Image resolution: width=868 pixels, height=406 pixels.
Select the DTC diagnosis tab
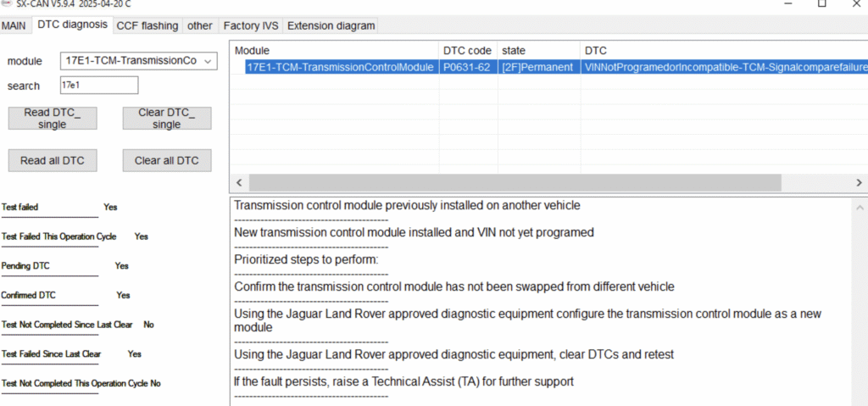73,25
